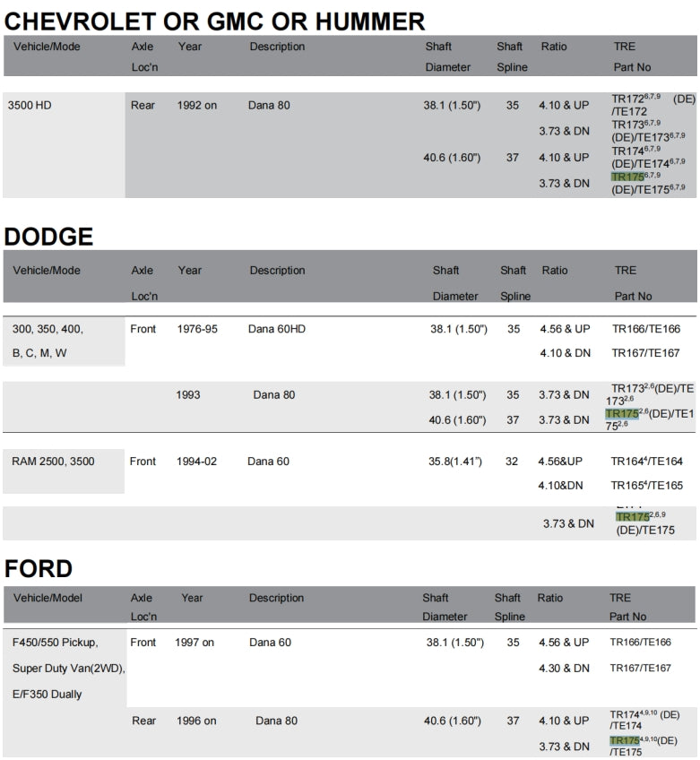This screenshot has height=760, width=700.
Task: Click the CHEVROLET OR GMC OR HUMMER heading
Action: pos(214,21)
